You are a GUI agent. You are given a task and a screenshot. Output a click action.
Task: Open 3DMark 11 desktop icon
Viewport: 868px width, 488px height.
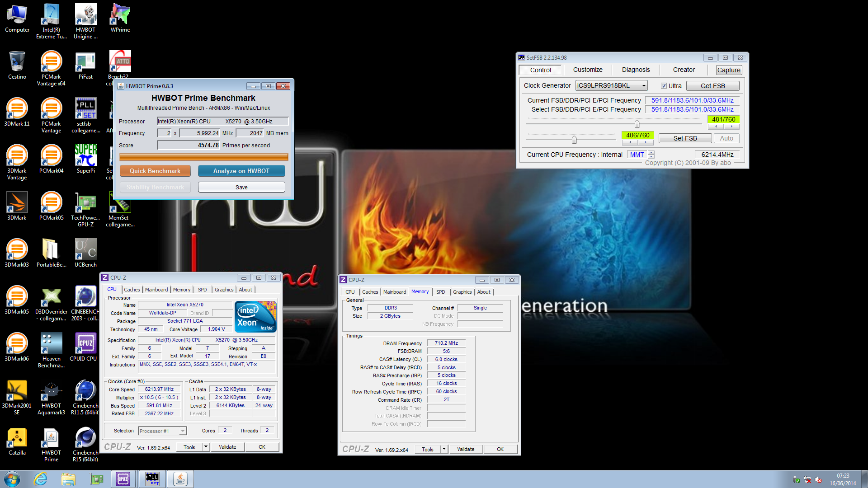click(17, 113)
